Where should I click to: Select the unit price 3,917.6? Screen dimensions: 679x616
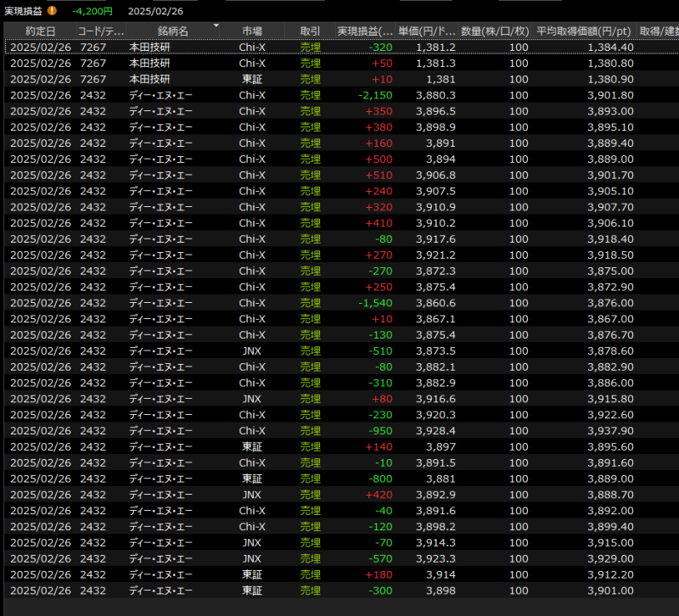[x=435, y=239]
